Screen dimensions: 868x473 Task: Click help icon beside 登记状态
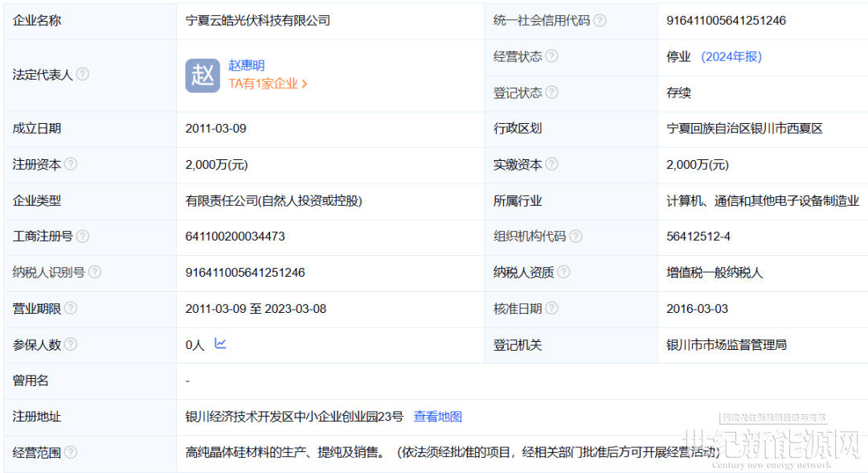pos(551,93)
